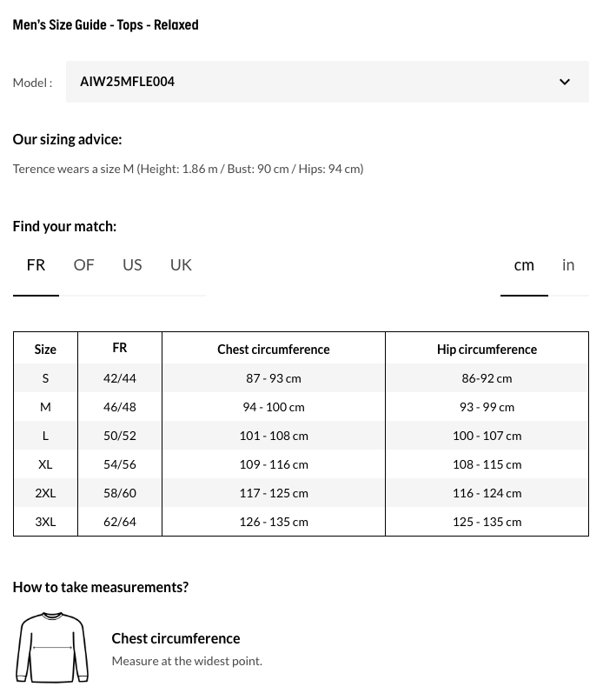
Task: Select the FR size tab
Action: [x=36, y=265]
